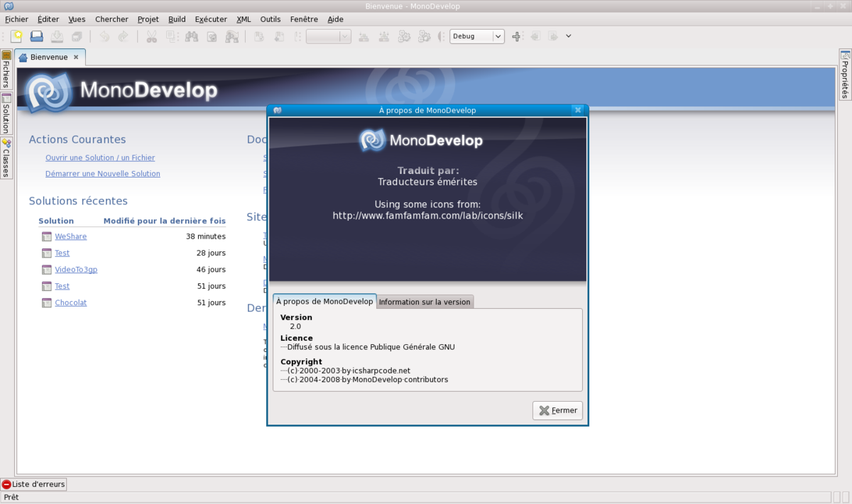Close the À propos de MonoDevelop dialog
The width and height of the screenshot is (852, 504).
point(578,110)
